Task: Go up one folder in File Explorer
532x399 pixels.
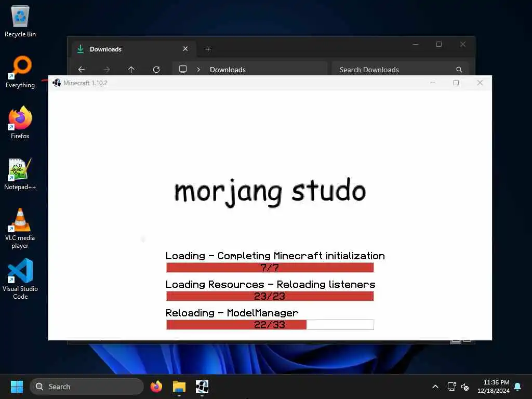Action: pyautogui.click(x=131, y=70)
